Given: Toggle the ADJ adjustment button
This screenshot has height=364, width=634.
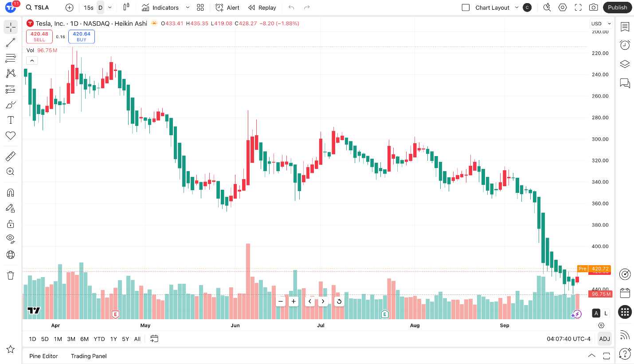Looking at the screenshot, I should coord(604,339).
